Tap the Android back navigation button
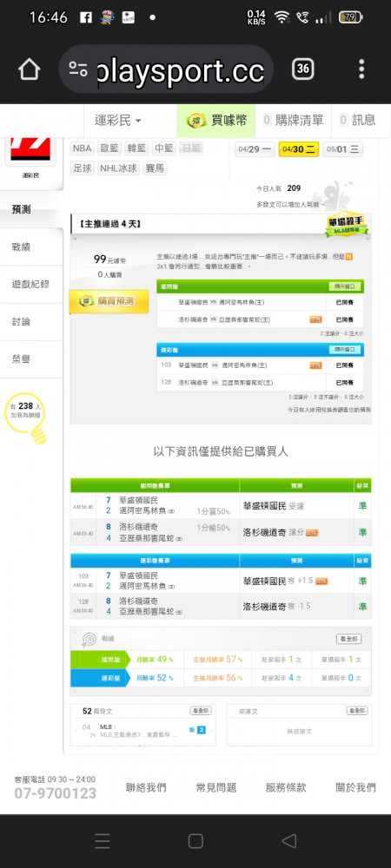The width and height of the screenshot is (391, 868). click(x=288, y=841)
